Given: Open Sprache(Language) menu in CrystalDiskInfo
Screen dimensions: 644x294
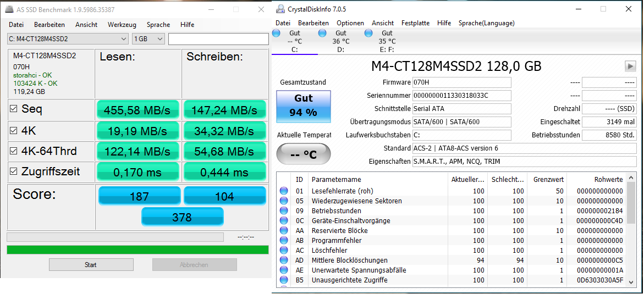Looking at the screenshot, I should tap(487, 23).
